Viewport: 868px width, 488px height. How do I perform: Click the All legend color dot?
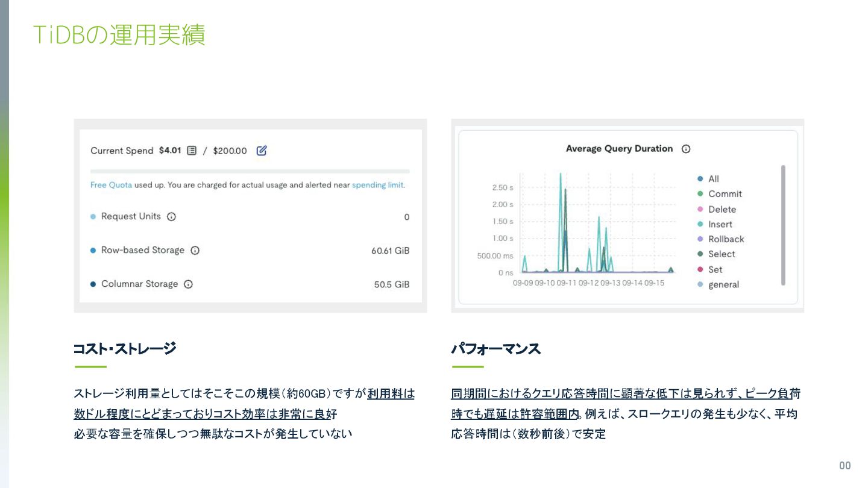coord(700,179)
